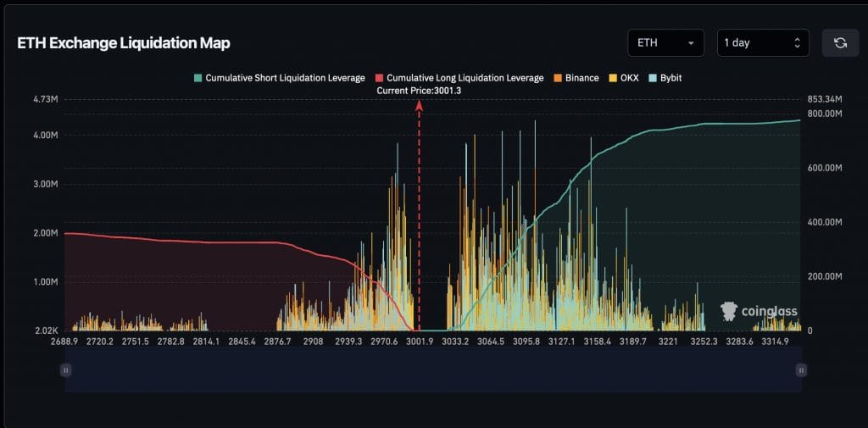Image resolution: width=868 pixels, height=428 pixels.
Task: Click the 3.00M left axis label
Action: (x=46, y=185)
